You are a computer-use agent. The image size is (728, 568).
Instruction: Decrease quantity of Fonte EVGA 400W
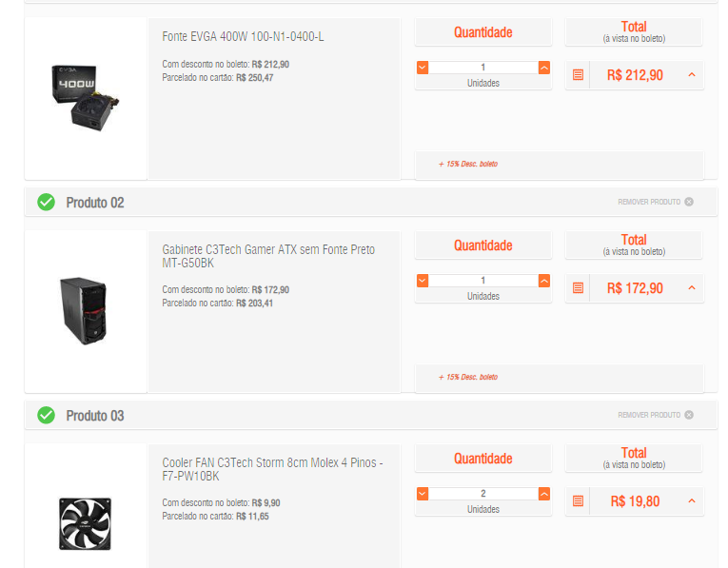pos(423,68)
